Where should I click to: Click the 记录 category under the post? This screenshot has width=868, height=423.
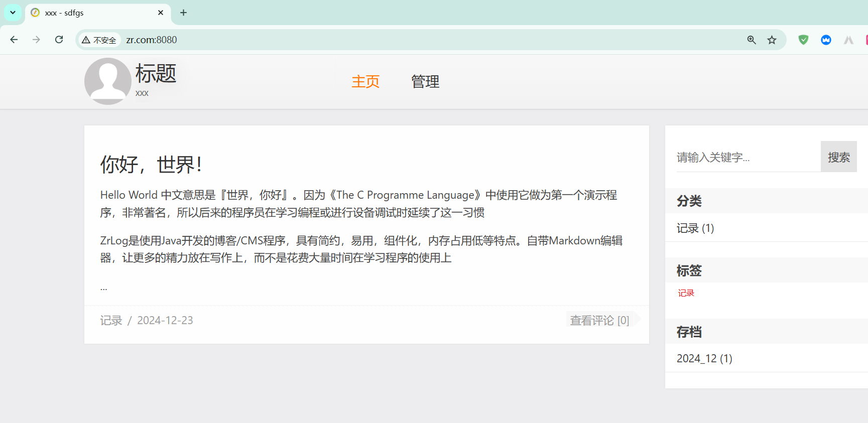click(x=111, y=321)
